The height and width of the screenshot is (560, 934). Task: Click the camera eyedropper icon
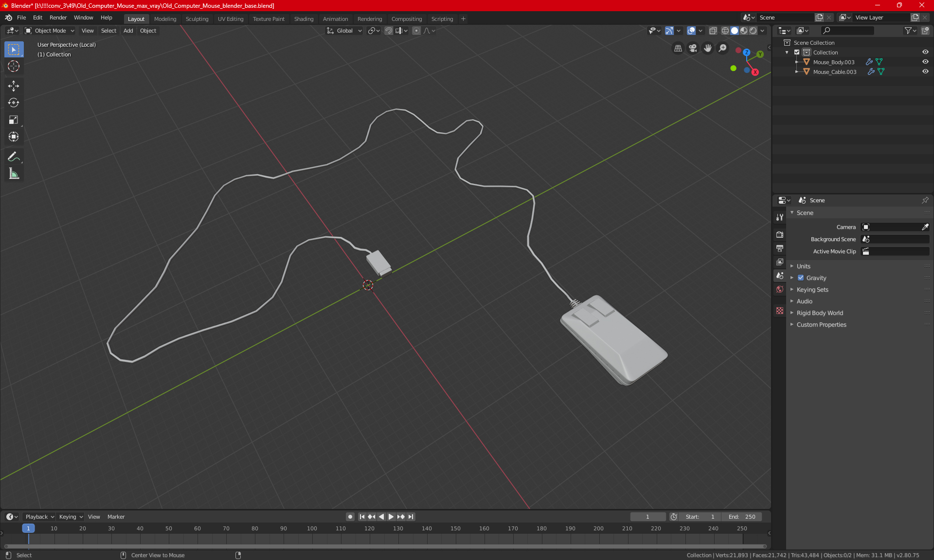coord(925,227)
